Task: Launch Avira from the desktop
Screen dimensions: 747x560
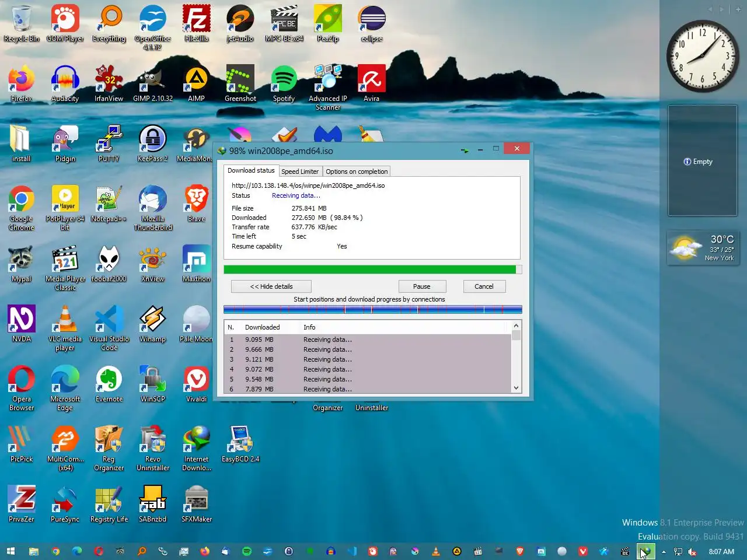Action: pos(372,83)
